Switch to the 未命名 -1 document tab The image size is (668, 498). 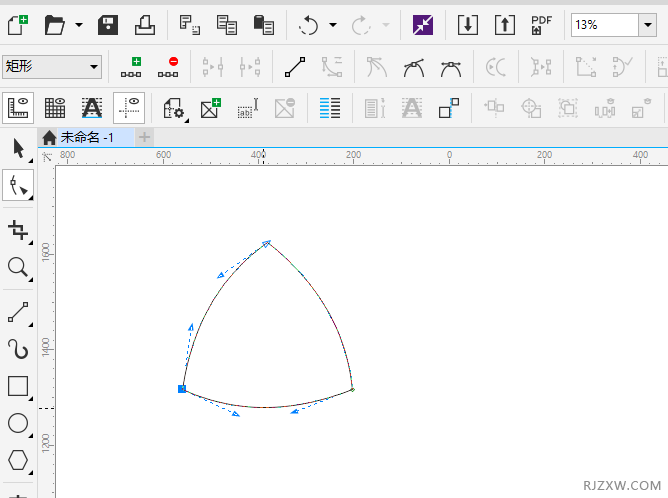tap(86, 137)
